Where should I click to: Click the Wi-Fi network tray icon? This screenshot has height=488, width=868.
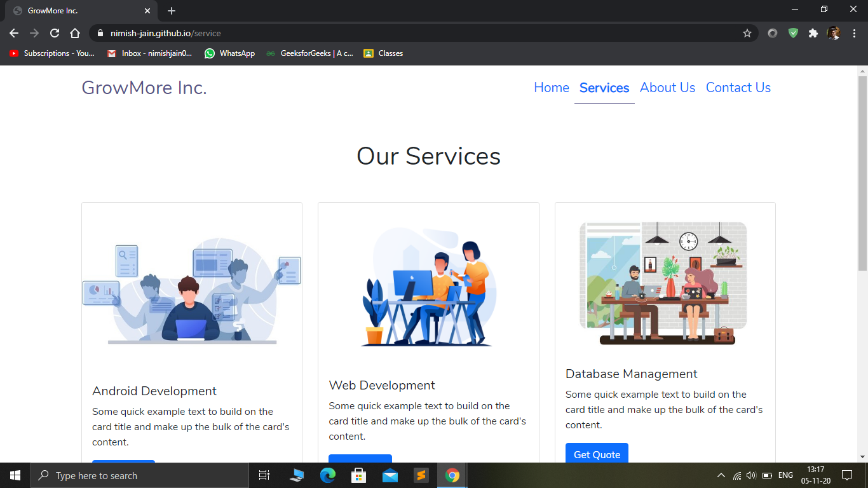pyautogui.click(x=737, y=475)
